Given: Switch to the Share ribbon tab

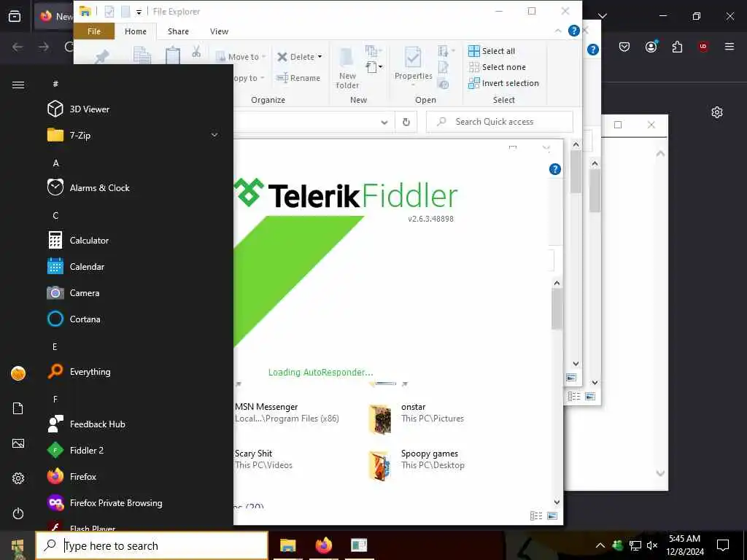Looking at the screenshot, I should tap(178, 31).
